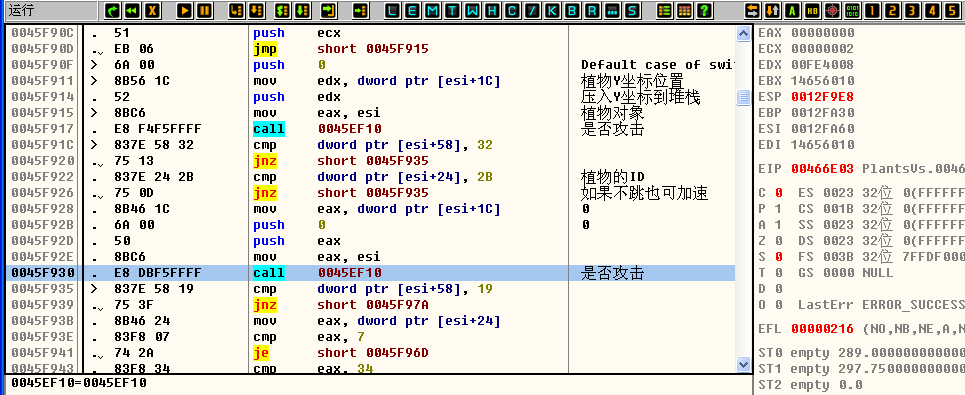Viewport: 965px width, 395px height.
Task: Open Patches window with slash button
Action: click(532, 10)
